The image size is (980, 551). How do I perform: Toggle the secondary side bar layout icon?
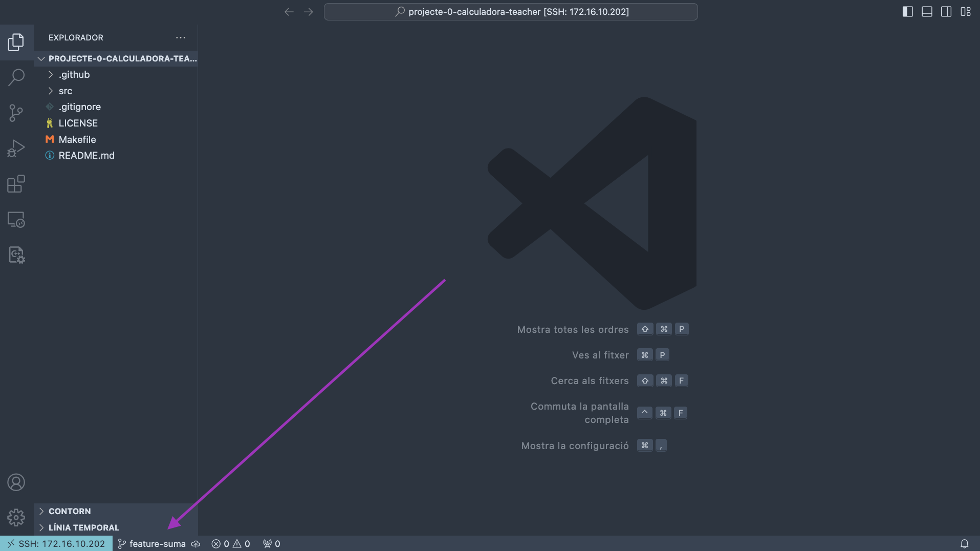[x=946, y=12]
